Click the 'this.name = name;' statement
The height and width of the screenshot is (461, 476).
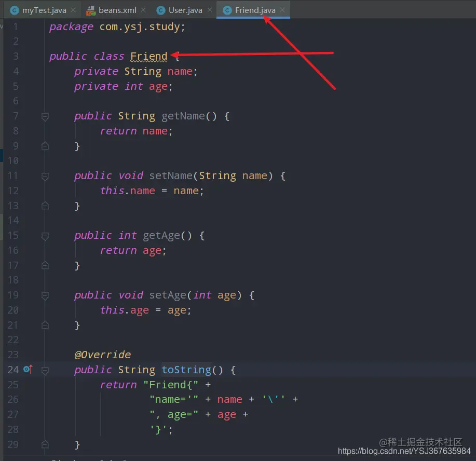coord(152,191)
